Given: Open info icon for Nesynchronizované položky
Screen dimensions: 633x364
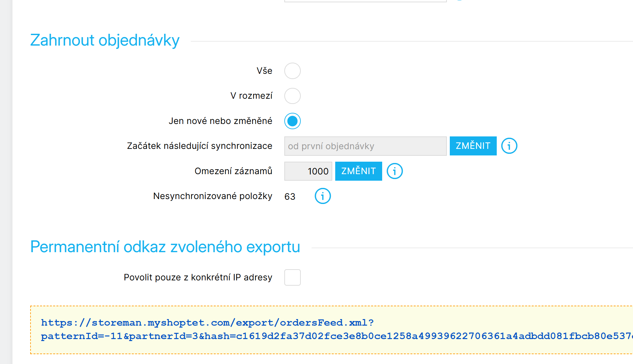Looking at the screenshot, I should [322, 196].
